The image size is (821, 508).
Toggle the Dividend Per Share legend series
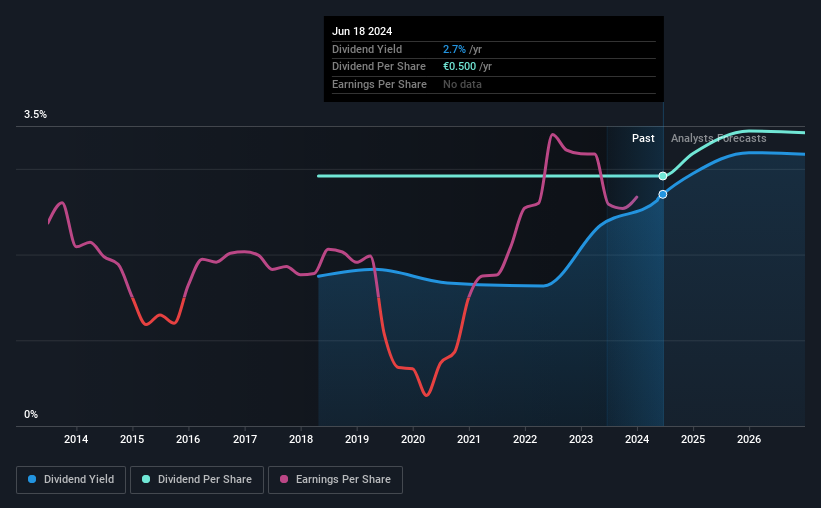(197, 479)
